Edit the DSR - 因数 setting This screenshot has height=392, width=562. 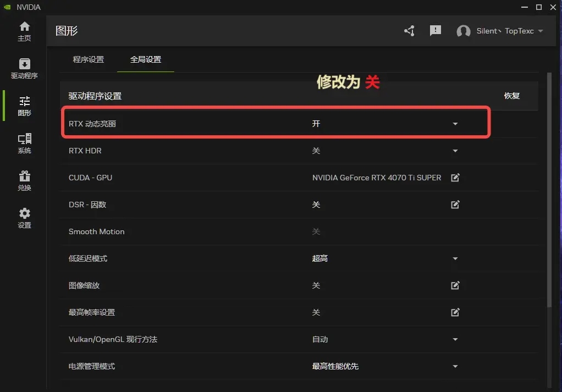coord(455,205)
